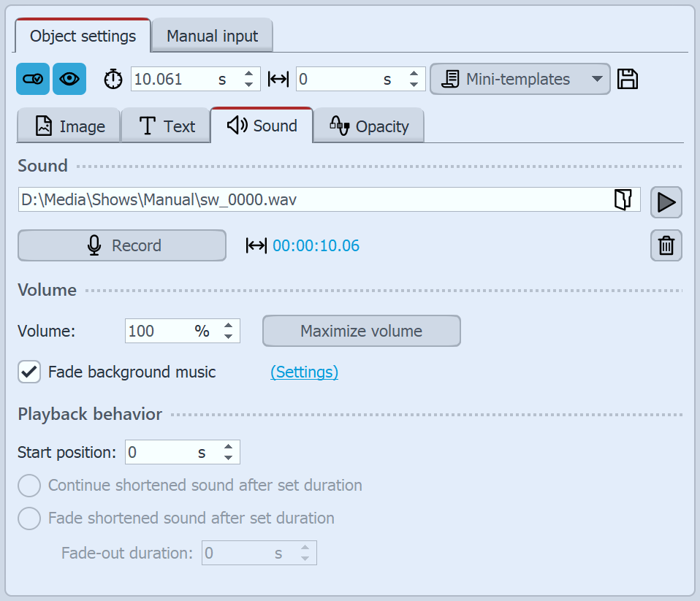Enable Fade background music
This screenshot has height=601, width=700.
click(29, 372)
